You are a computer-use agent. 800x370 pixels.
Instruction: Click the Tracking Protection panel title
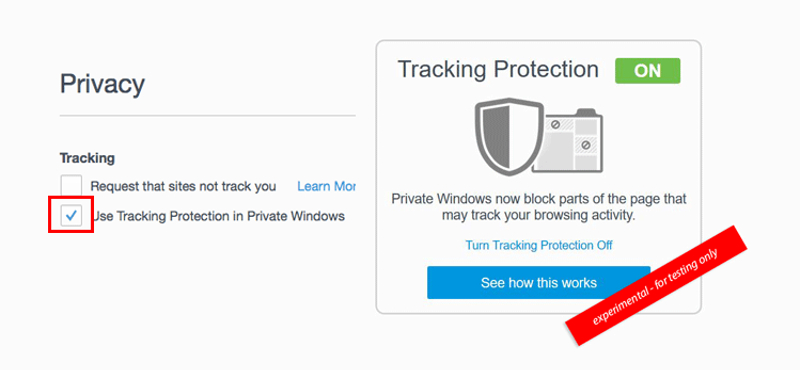[498, 69]
